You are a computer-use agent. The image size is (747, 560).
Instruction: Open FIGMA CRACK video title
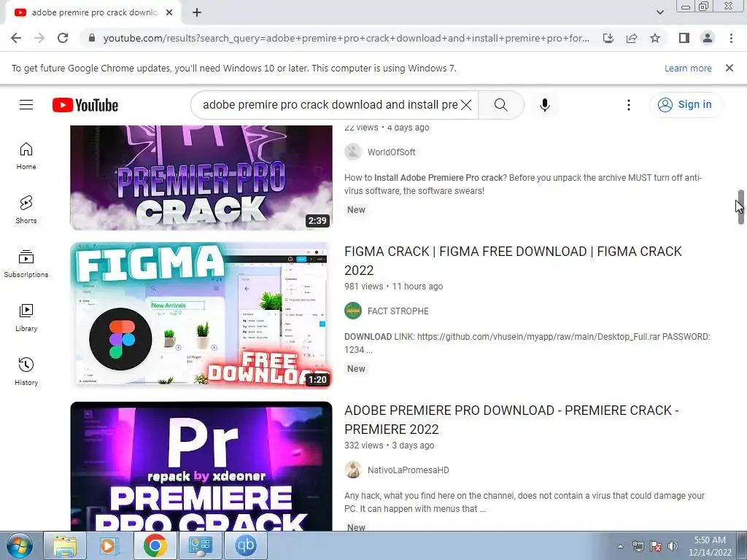(513, 260)
